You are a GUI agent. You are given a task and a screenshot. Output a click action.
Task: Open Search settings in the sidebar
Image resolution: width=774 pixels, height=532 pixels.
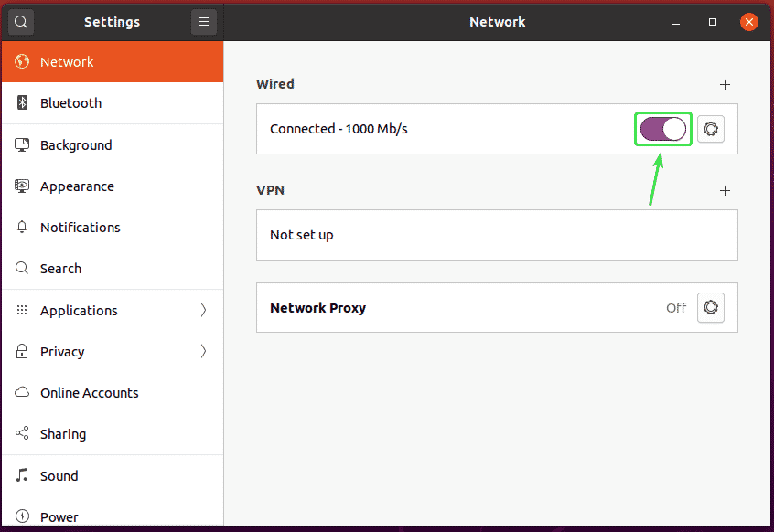click(60, 269)
